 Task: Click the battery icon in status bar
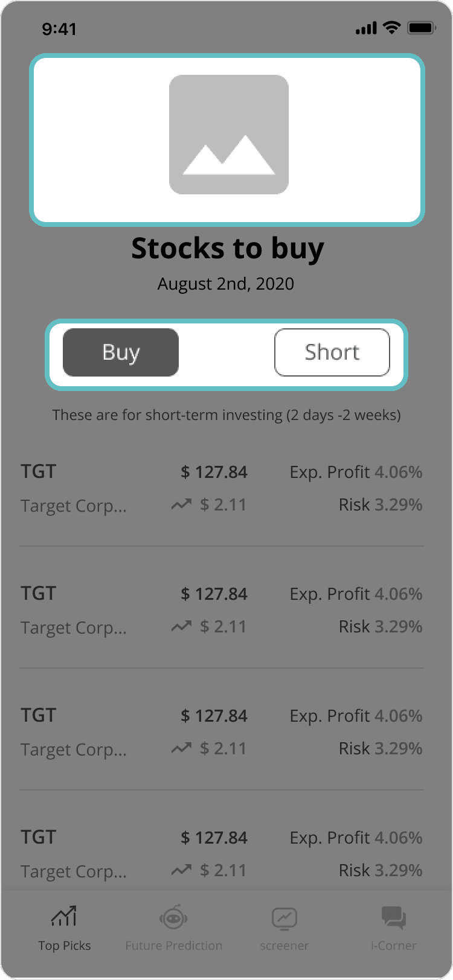tap(422, 28)
